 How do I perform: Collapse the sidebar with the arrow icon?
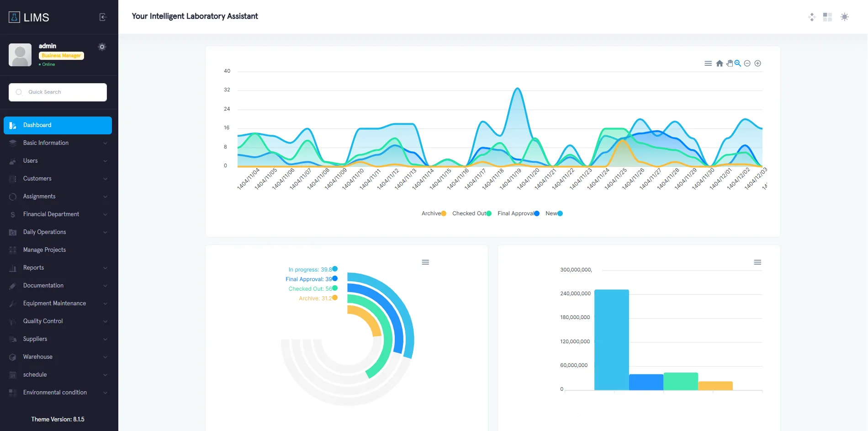(103, 17)
